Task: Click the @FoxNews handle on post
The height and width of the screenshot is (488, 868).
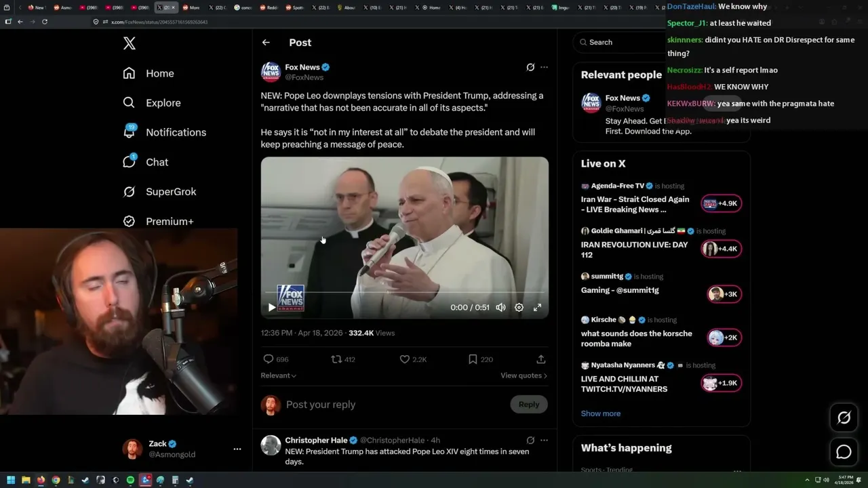Action: click(304, 77)
